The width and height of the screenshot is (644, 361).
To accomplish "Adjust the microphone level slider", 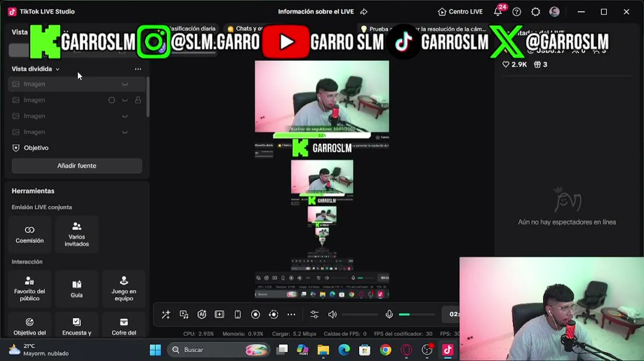I will coord(417,314).
